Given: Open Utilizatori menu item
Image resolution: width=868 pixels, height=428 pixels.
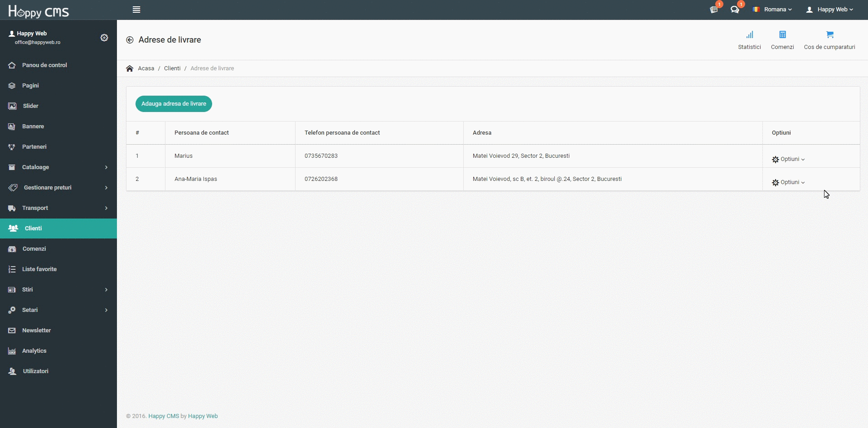Looking at the screenshot, I should click(x=58, y=371).
